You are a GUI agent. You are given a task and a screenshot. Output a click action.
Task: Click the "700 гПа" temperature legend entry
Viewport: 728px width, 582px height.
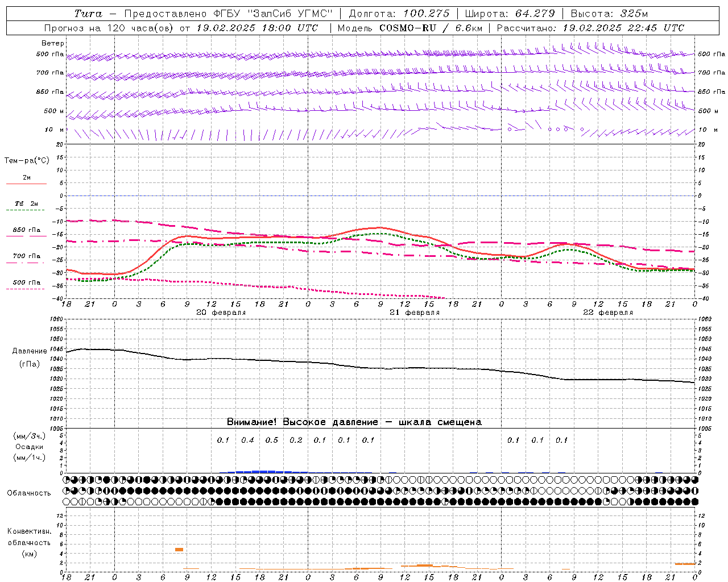coord(27,256)
